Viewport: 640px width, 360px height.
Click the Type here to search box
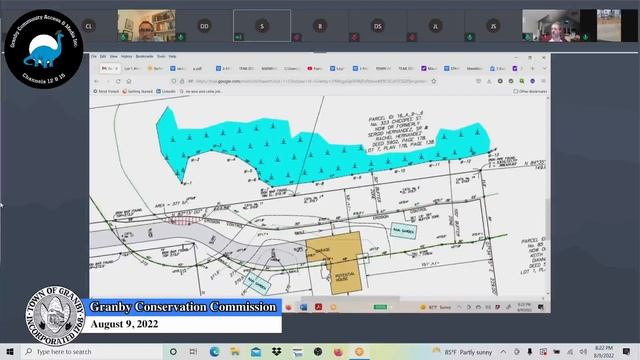[x=92, y=351]
